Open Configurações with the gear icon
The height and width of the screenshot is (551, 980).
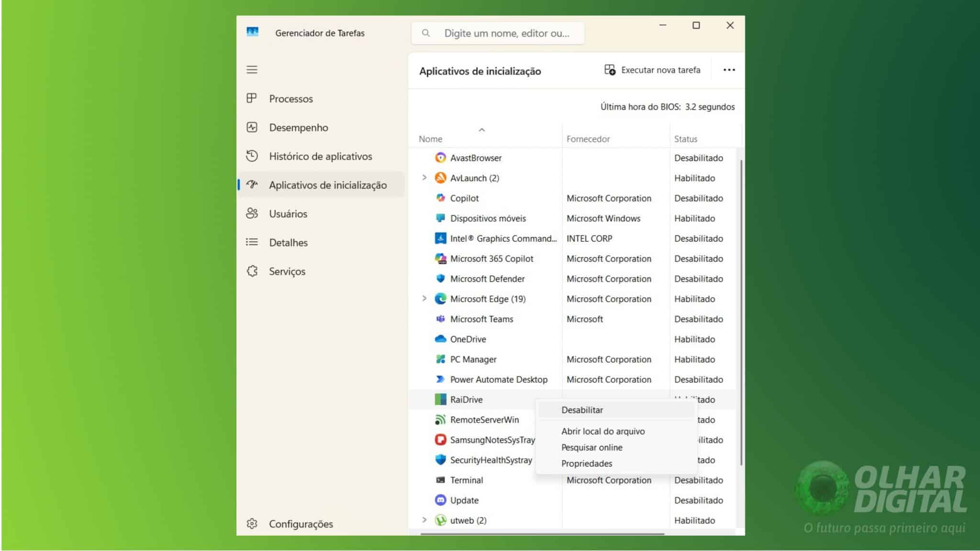tap(252, 524)
